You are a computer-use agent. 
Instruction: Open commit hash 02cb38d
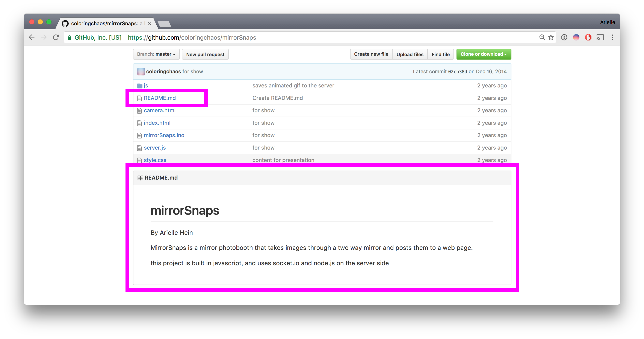(457, 72)
